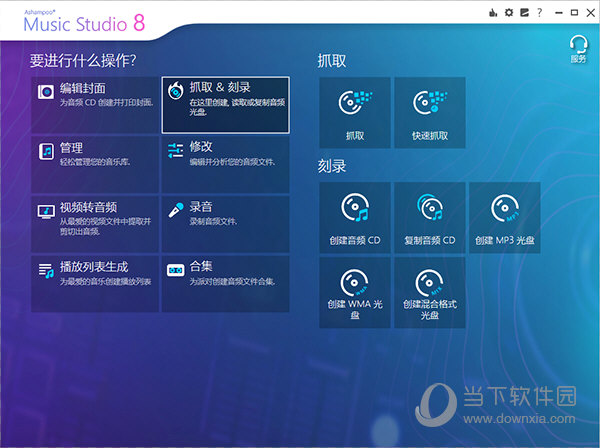This screenshot has width=600, height=448.
Task: Minimize the Music Studio window
Action: 559,13
